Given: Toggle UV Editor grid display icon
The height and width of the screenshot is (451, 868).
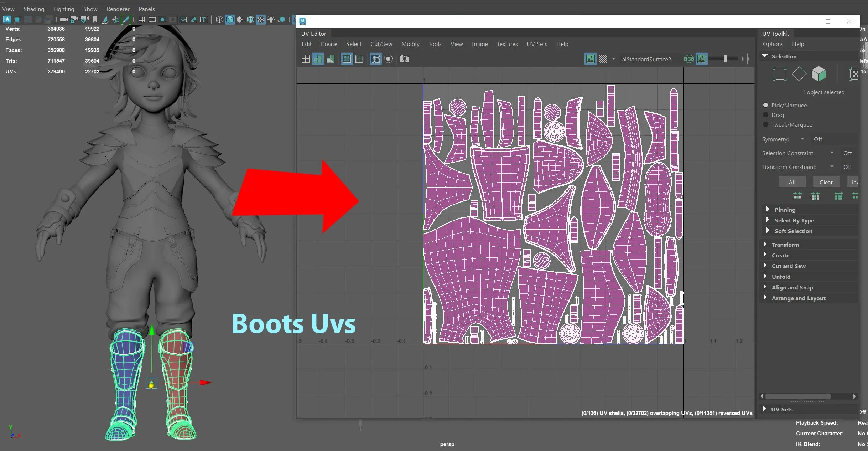Looking at the screenshot, I should pos(375,59).
